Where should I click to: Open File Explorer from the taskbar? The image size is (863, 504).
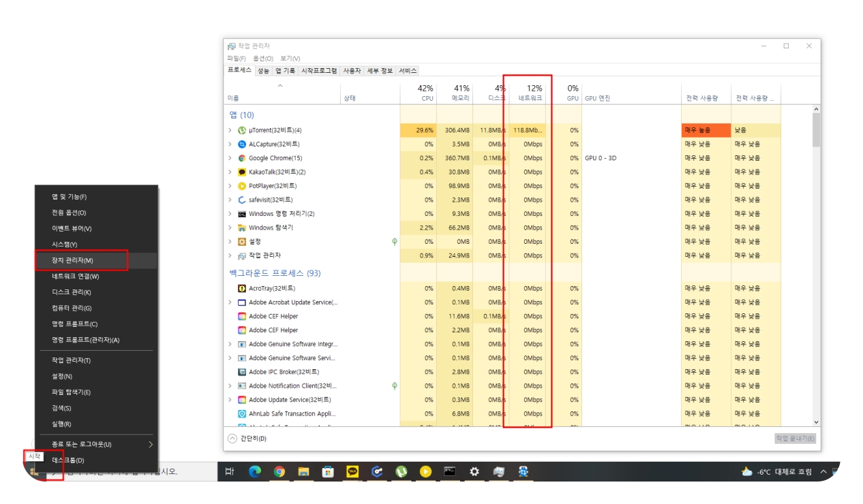tap(303, 471)
